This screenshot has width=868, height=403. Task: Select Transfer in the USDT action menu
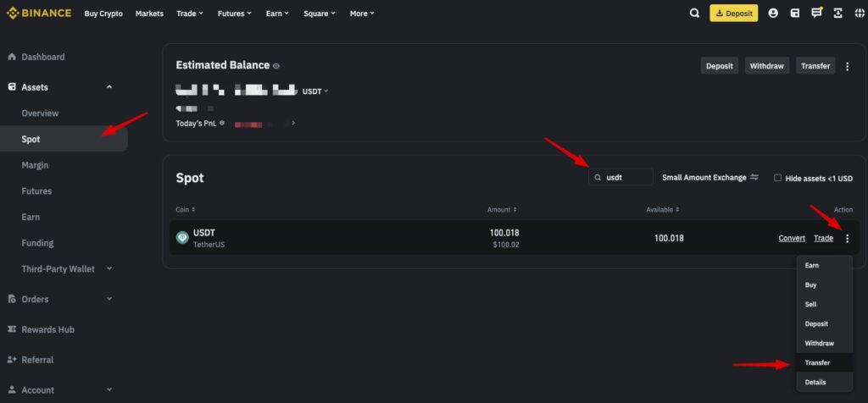click(x=824, y=362)
